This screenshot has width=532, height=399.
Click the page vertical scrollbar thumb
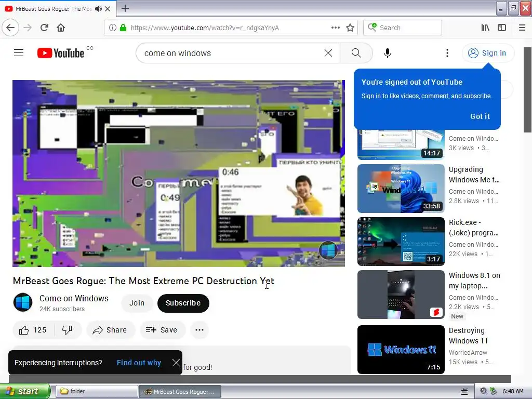click(x=528, y=89)
